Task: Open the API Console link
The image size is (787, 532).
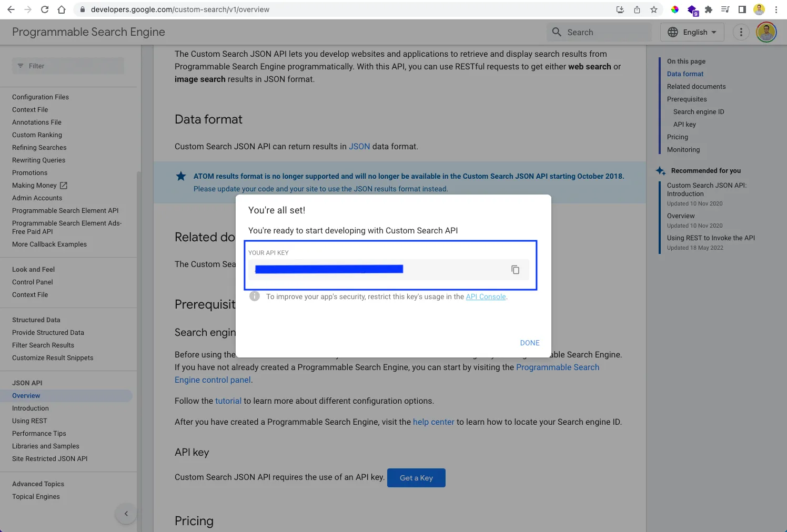Action: point(486,296)
